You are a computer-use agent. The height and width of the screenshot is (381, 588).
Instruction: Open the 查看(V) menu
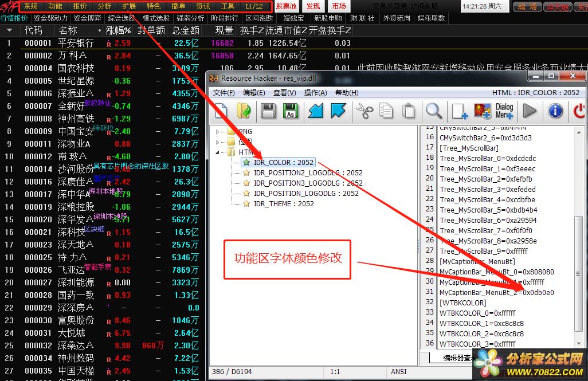point(285,93)
